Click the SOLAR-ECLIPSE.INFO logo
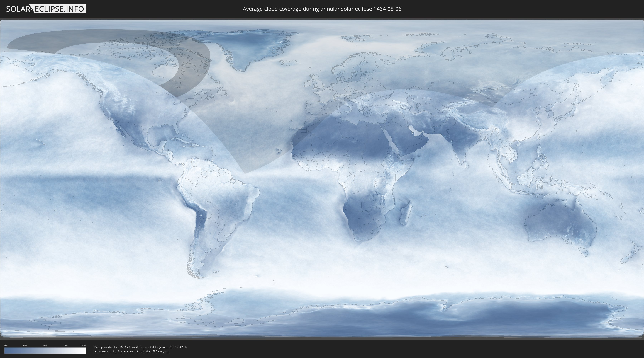This screenshot has height=358, width=644. tap(46, 9)
